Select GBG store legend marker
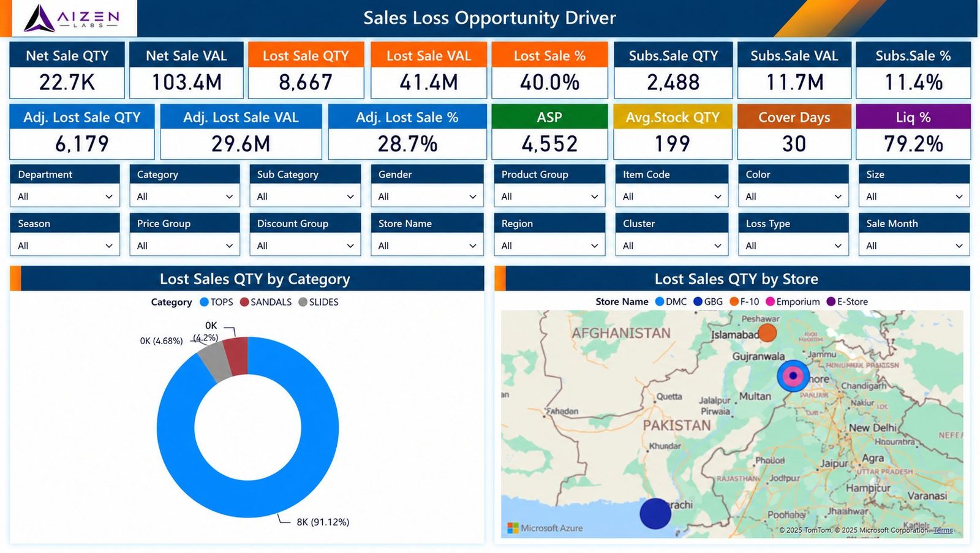The image size is (980, 553). point(698,301)
